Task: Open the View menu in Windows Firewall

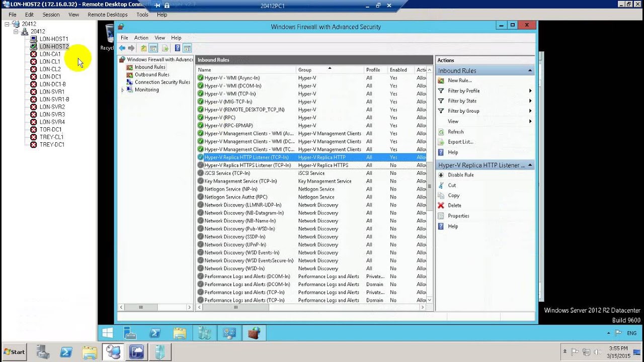Action: point(160,38)
